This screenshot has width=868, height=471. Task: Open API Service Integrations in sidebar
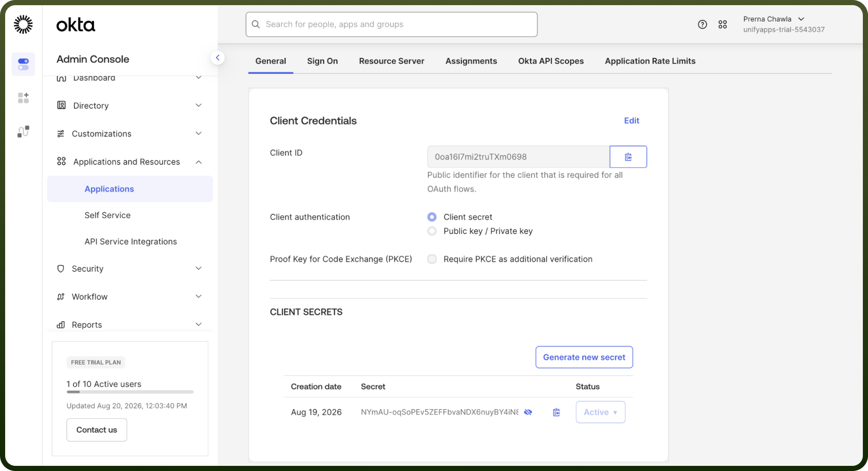pos(130,242)
